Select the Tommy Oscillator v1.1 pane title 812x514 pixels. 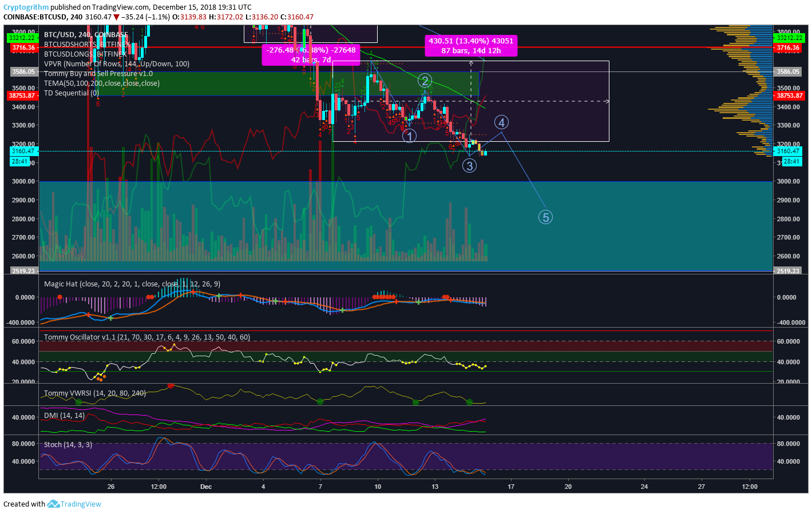(147, 337)
